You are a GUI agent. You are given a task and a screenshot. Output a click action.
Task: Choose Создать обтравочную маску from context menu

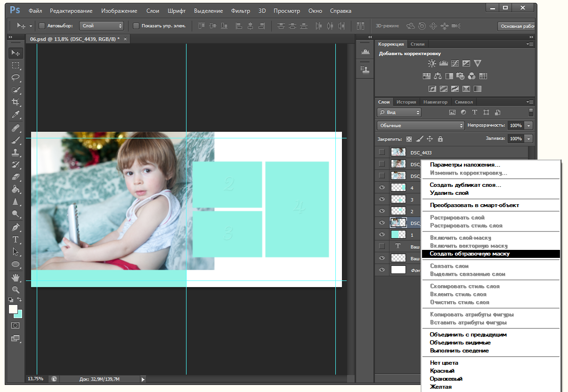point(469,254)
